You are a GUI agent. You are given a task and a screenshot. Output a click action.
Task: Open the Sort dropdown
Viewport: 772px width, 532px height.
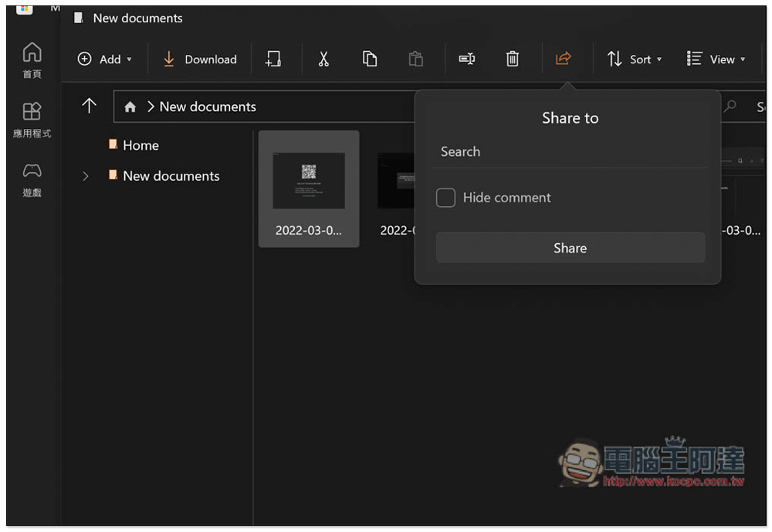point(634,59)
